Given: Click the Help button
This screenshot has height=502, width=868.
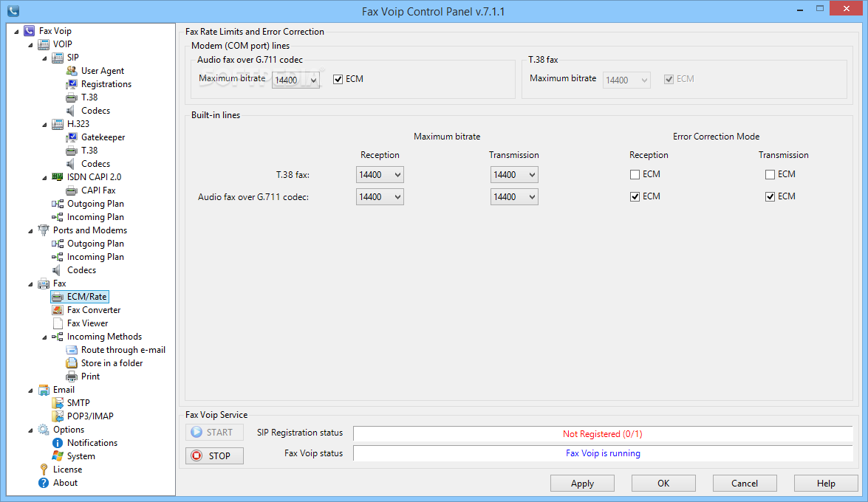Looking at the screenshot, I should [826, 484].
